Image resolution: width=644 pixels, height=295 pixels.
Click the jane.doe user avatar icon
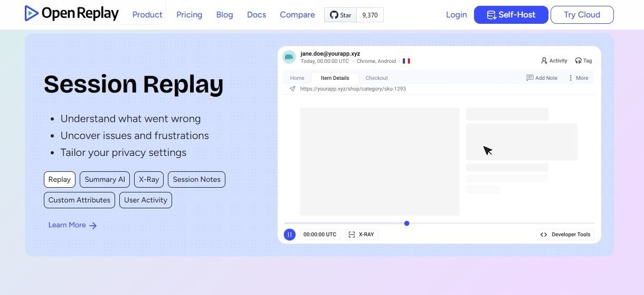[289, 57]
